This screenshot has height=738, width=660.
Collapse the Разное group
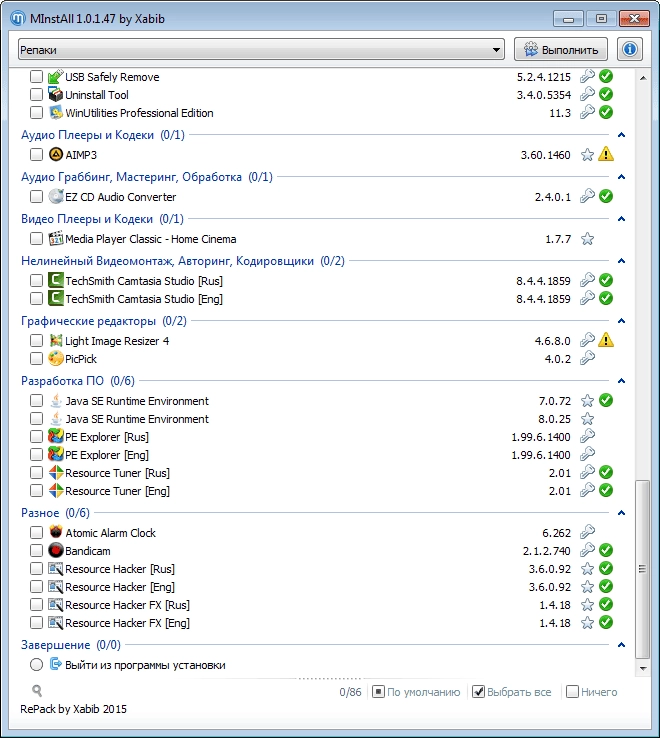[621, 513]
